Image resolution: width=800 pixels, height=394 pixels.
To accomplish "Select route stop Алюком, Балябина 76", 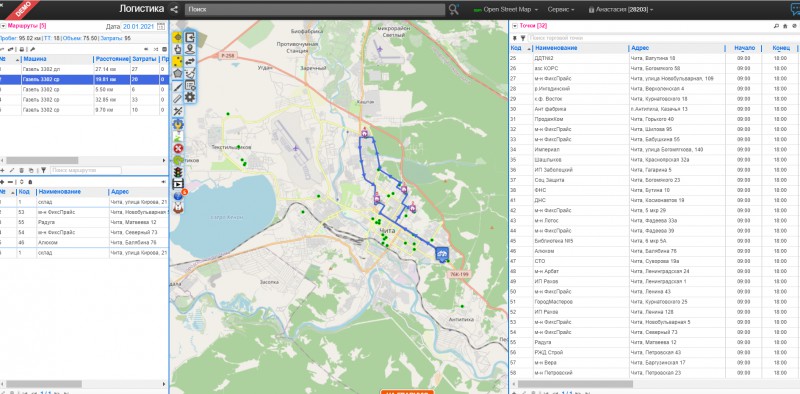I will (84, 242).
